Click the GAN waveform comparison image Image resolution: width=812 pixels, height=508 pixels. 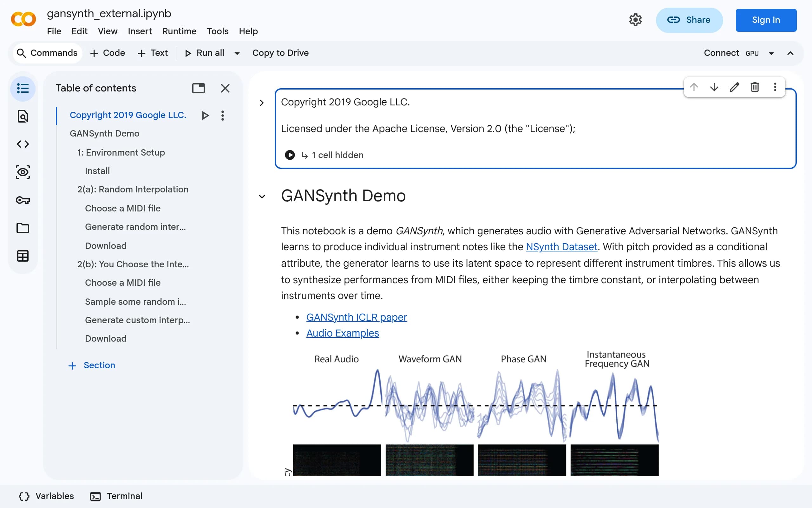471,413
